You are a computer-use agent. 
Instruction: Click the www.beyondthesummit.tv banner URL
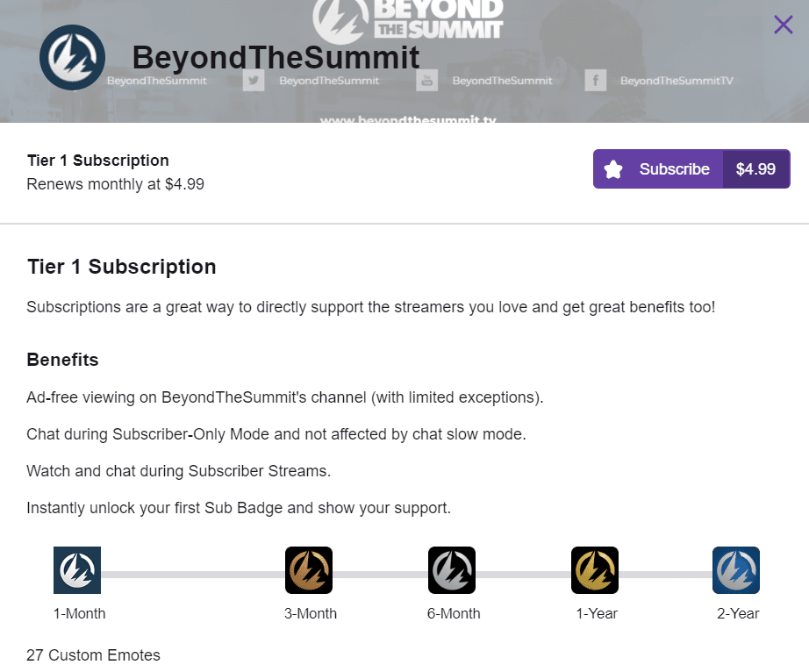[408, 119]
